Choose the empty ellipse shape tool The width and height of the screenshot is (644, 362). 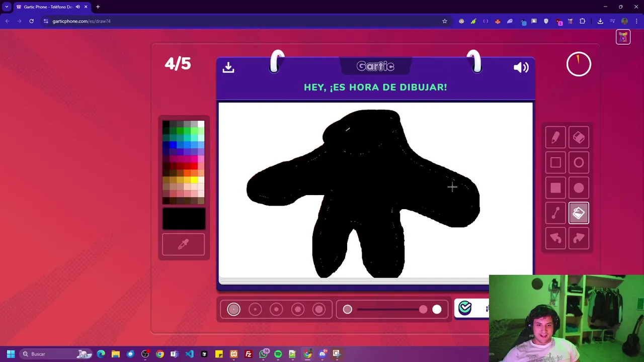coord(579,162)
